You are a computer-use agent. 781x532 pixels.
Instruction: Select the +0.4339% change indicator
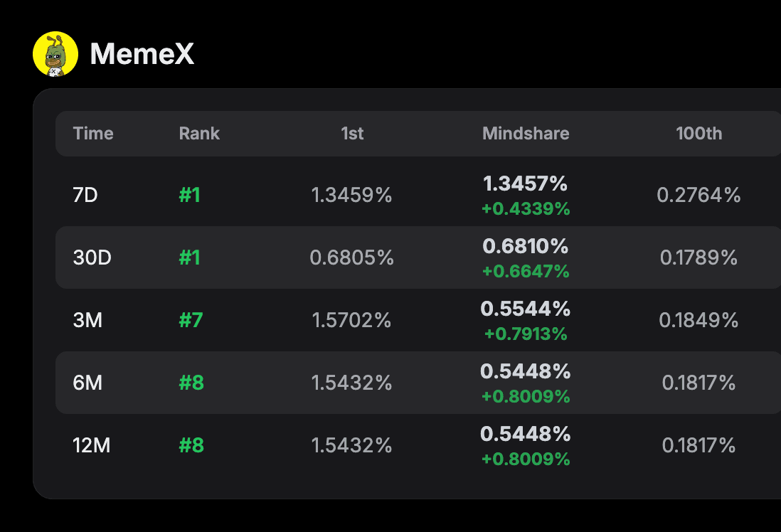[x=526, y=209]
